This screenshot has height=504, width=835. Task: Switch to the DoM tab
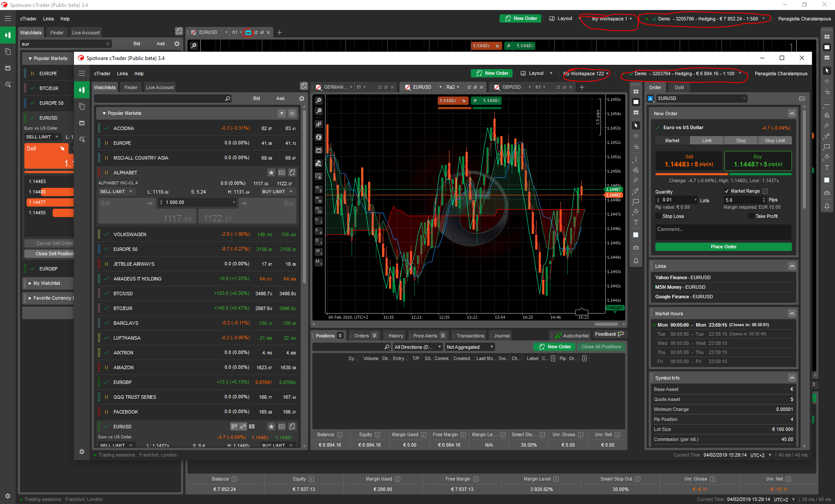coord(679,87)
